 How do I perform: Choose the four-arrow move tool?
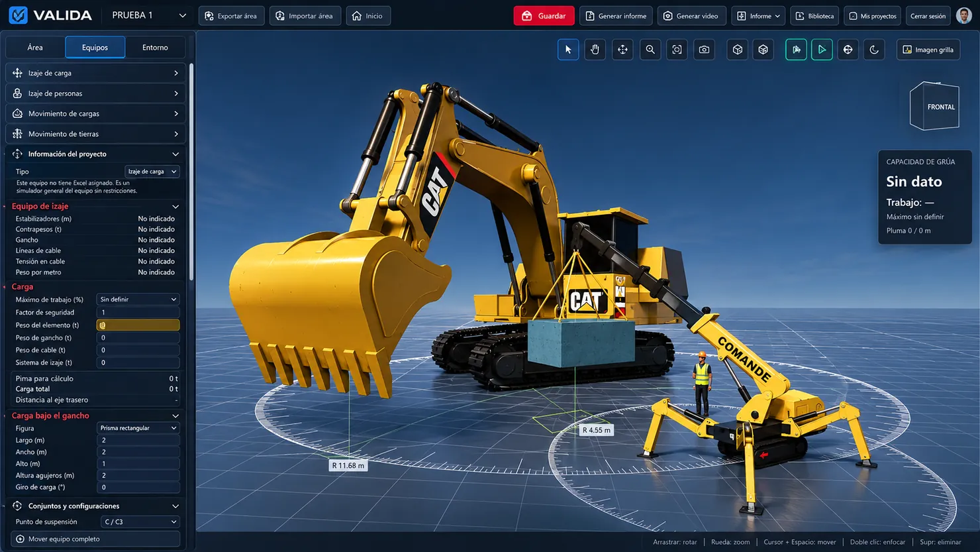[x=623, y=50]
